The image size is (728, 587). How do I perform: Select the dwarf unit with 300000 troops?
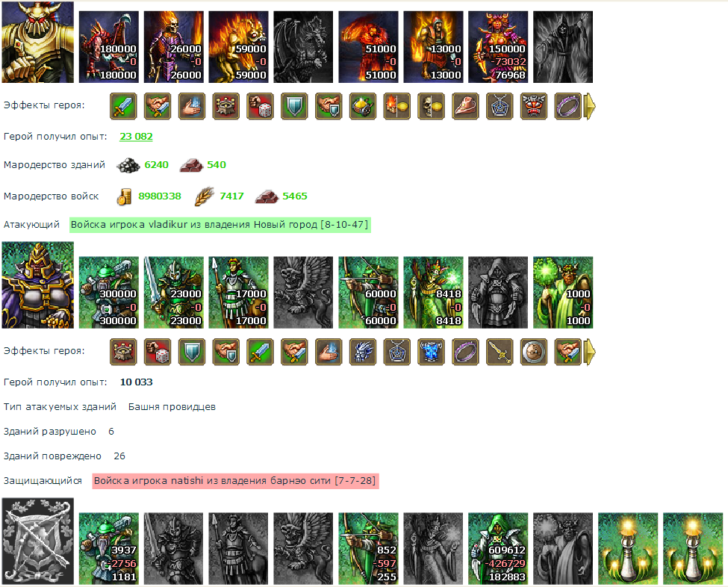[109, 293]
